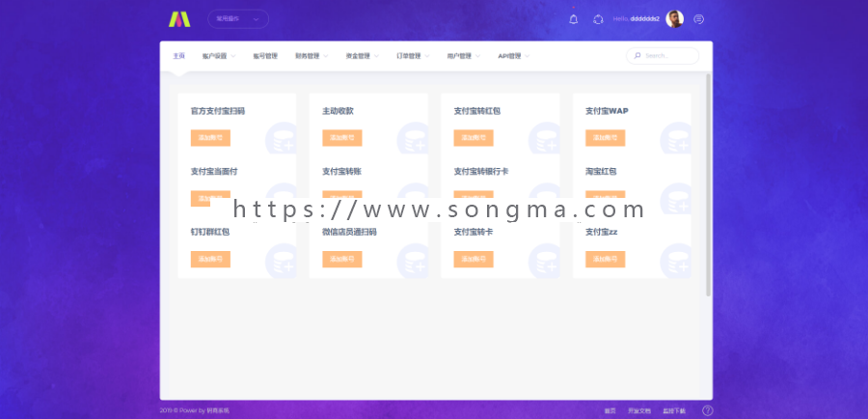This screenshot has height=419, width=868.
Task: Click the user avatar picture
Action: pos(674,19)
